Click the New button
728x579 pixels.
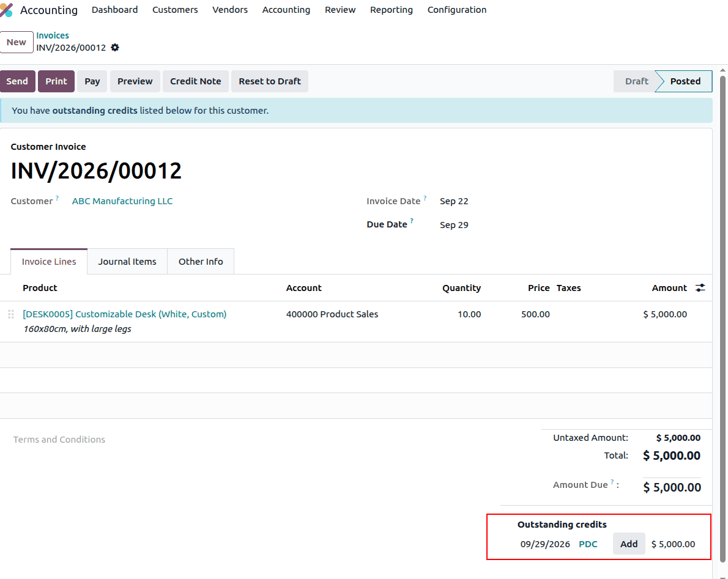[x=17, y=42]
